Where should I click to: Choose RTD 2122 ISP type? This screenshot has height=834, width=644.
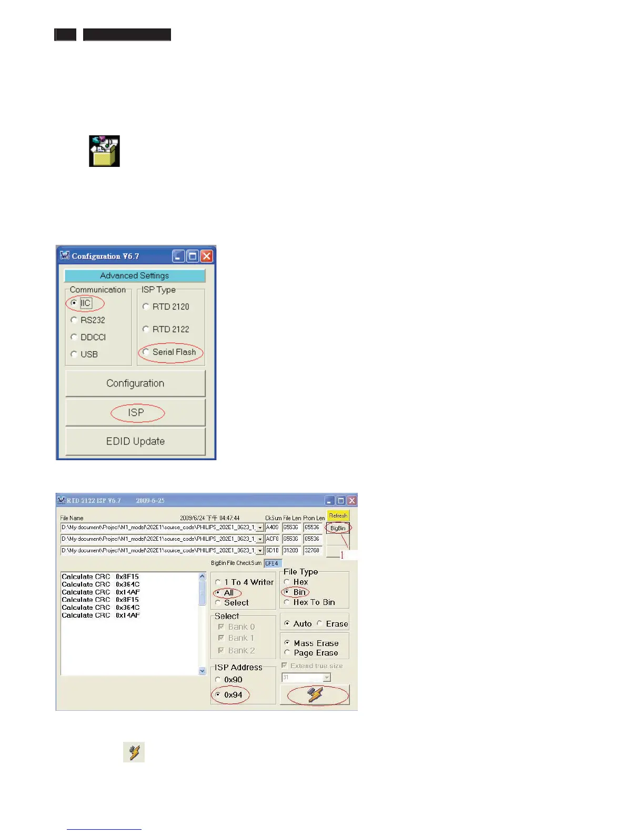coord(166,329)
